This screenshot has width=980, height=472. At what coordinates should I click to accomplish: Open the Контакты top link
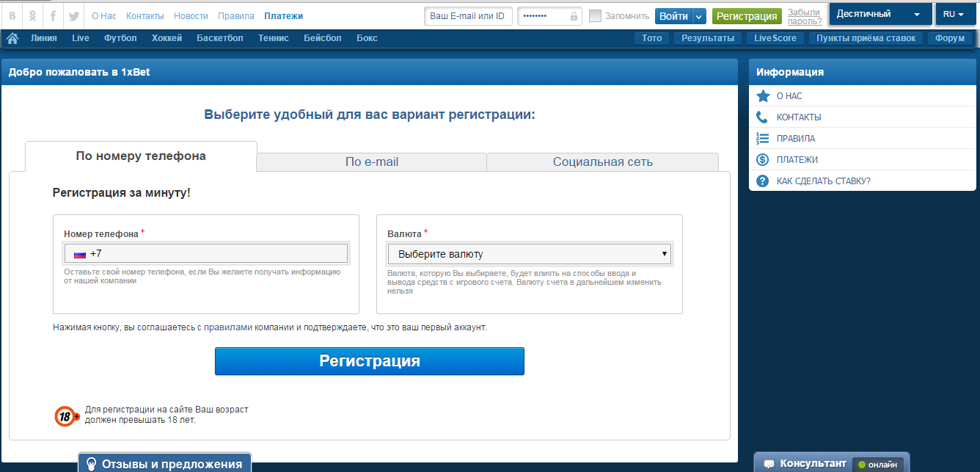pos(145,15)
